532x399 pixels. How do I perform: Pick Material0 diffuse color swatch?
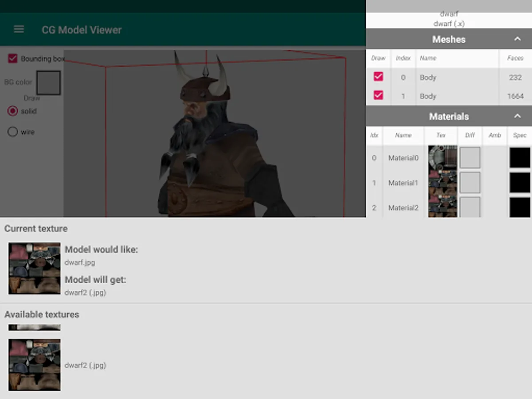[x=470, y=158]
